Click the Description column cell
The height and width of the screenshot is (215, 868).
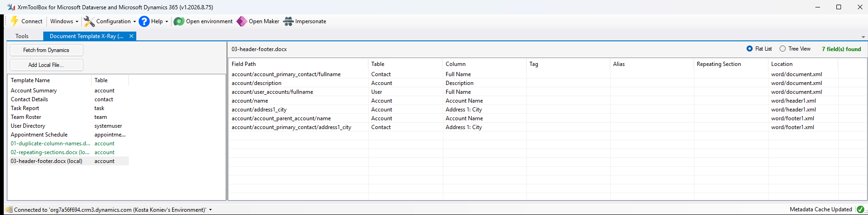coord(460,83)
